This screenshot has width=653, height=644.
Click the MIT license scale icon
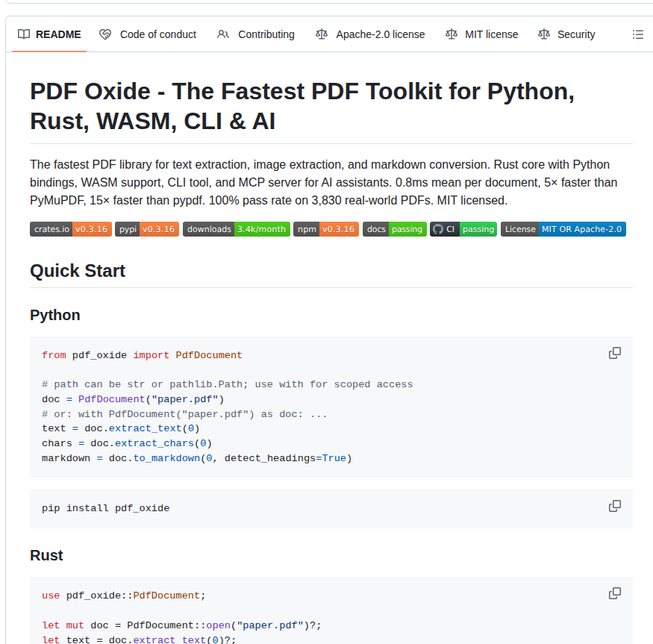[x=451, y=34]
